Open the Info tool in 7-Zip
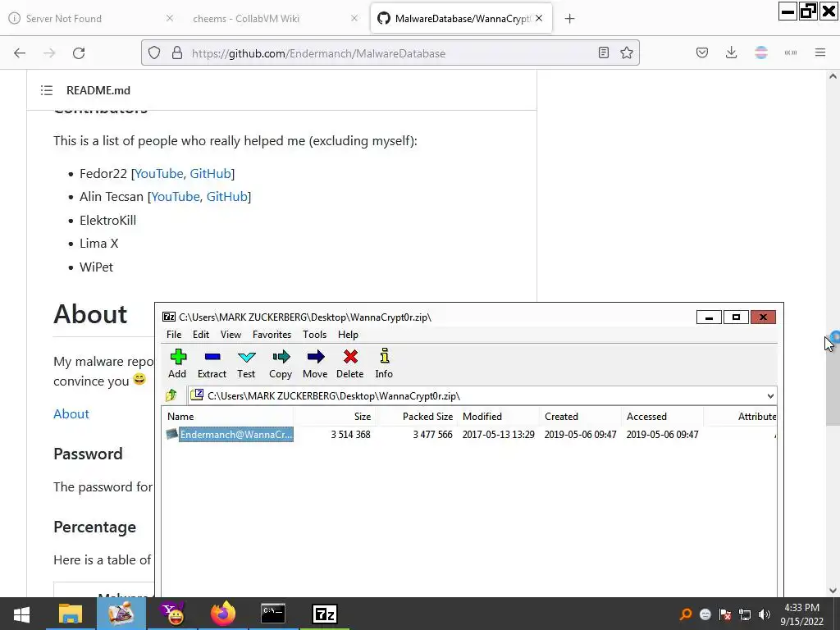The width and height of the screenshot is (840, 630). (384, 363)
